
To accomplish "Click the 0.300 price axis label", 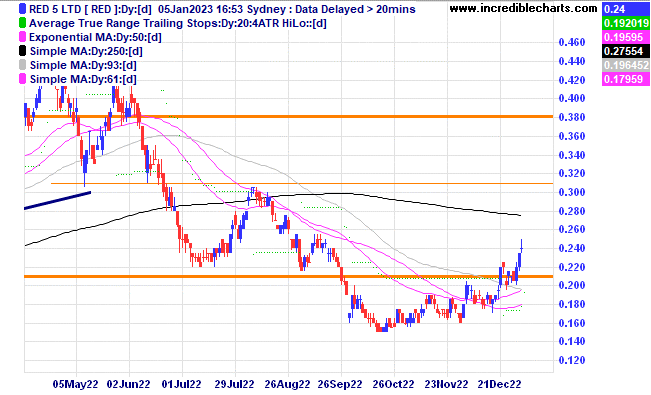I will 572,192.
